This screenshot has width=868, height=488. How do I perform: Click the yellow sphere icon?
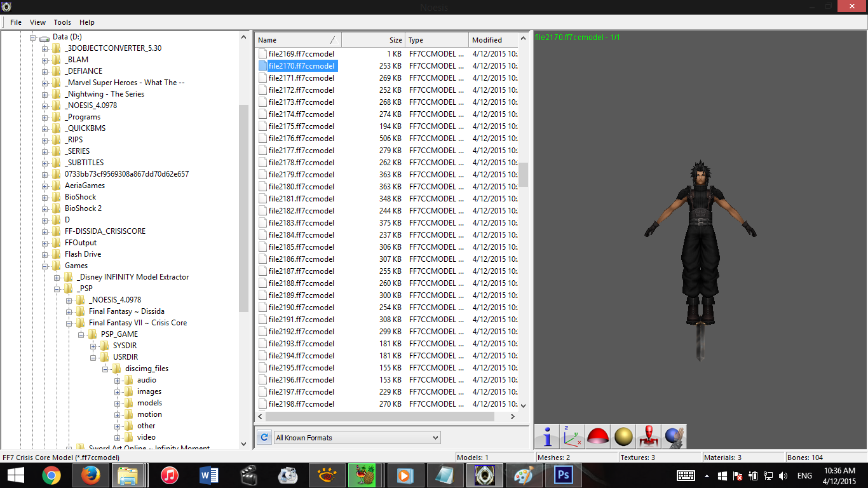coord(623,437)
